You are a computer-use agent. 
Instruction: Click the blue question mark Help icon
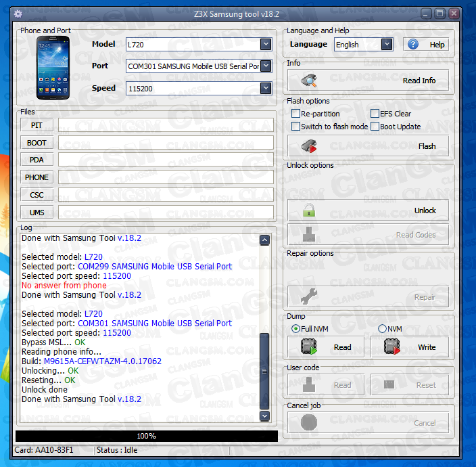click(413, 45)
